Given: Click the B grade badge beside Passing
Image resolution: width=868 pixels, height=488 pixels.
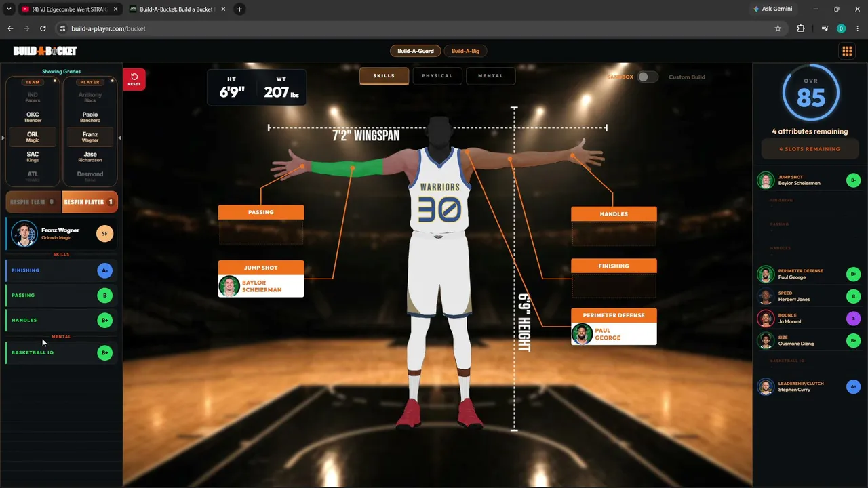Looking at the screenshot, I should (x=104, y=296).
